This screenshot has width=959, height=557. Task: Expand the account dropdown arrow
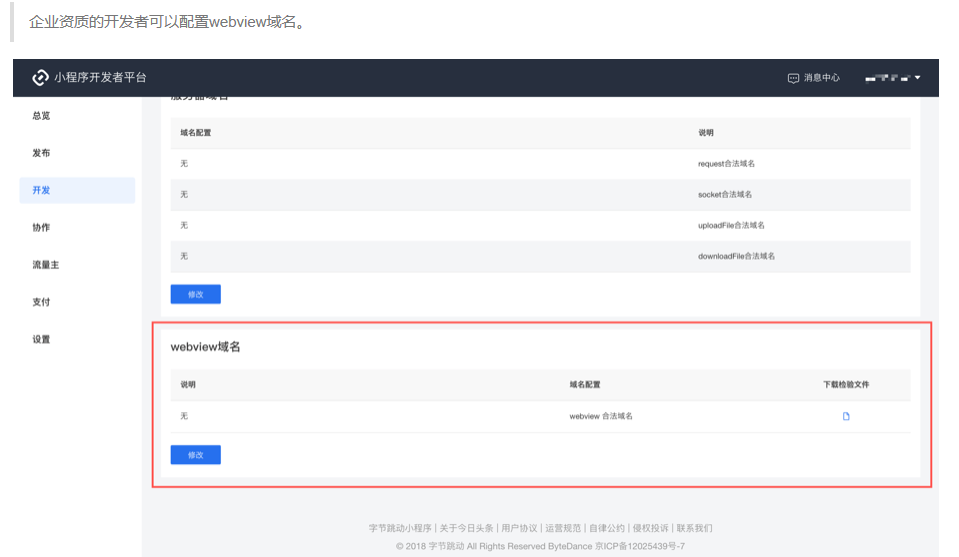917,78
